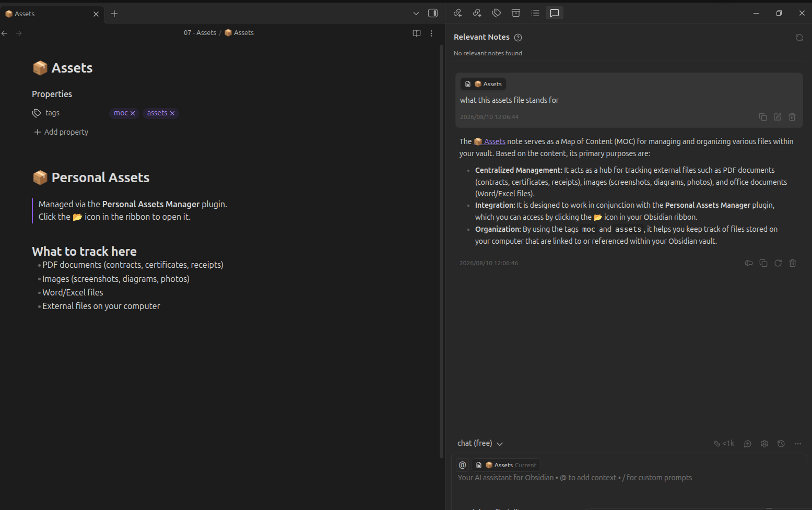This screenshot has width=812, height=510.
Task: Open the Assets link in AI response
Action: click(x=489, y=141)
